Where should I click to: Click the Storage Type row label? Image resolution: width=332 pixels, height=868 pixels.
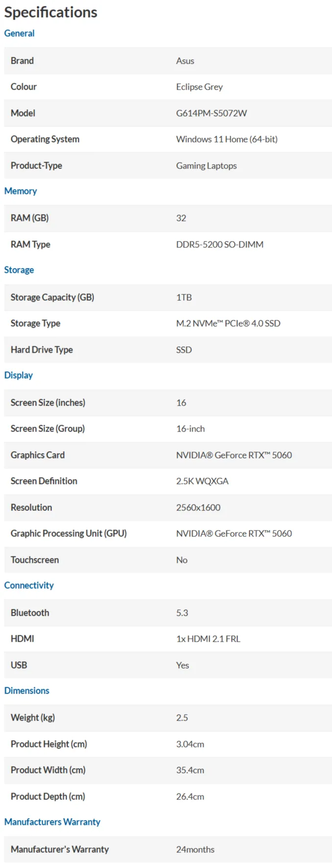click(35, 323)
